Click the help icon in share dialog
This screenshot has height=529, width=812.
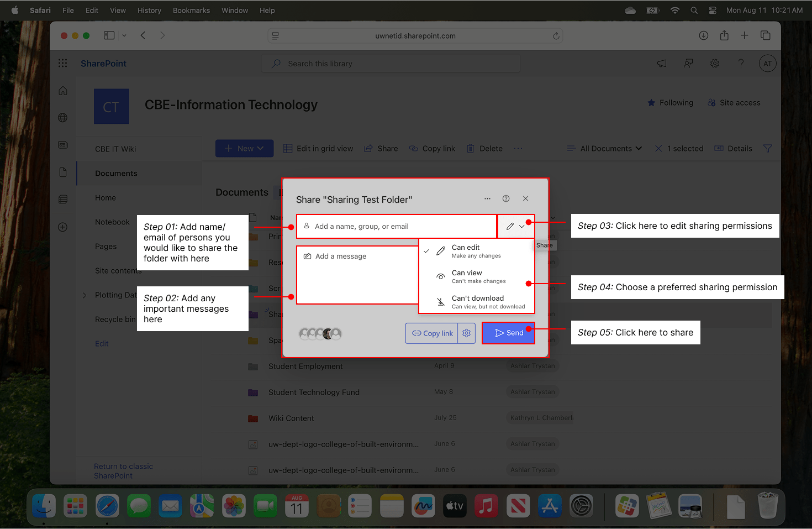point(506,198)
